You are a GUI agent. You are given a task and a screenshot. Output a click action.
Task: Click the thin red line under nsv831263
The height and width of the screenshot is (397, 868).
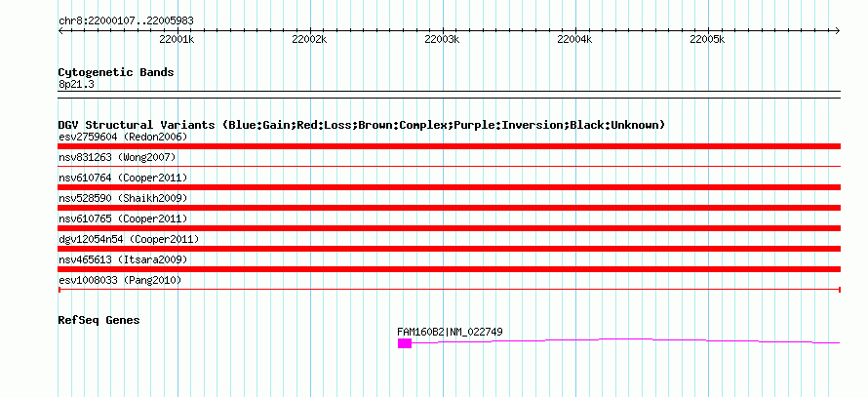(449, 166)
